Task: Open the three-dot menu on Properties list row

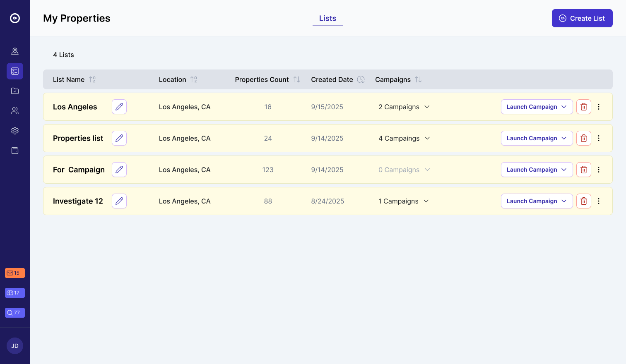Action: 599,138
